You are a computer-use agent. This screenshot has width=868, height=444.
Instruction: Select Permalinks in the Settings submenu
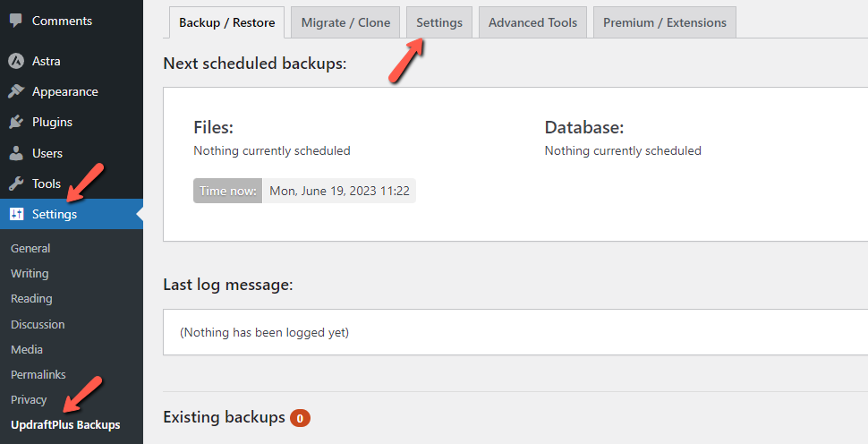[x=38, y=375]
